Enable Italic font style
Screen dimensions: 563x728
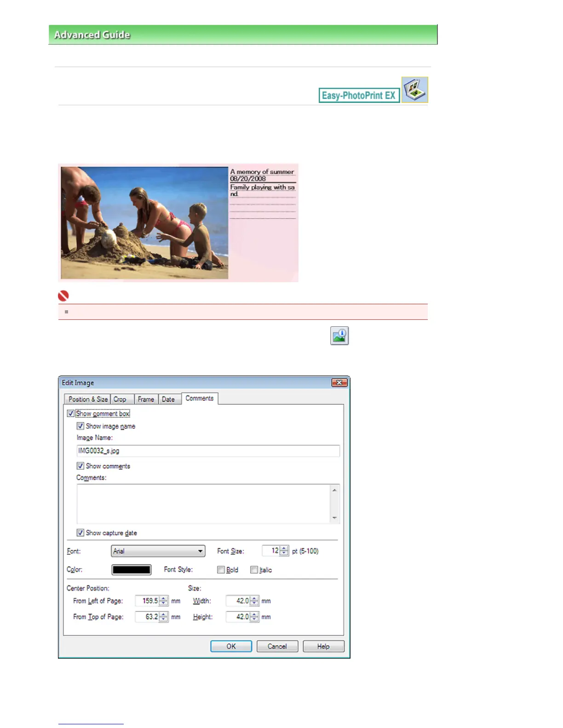point(254,570)
